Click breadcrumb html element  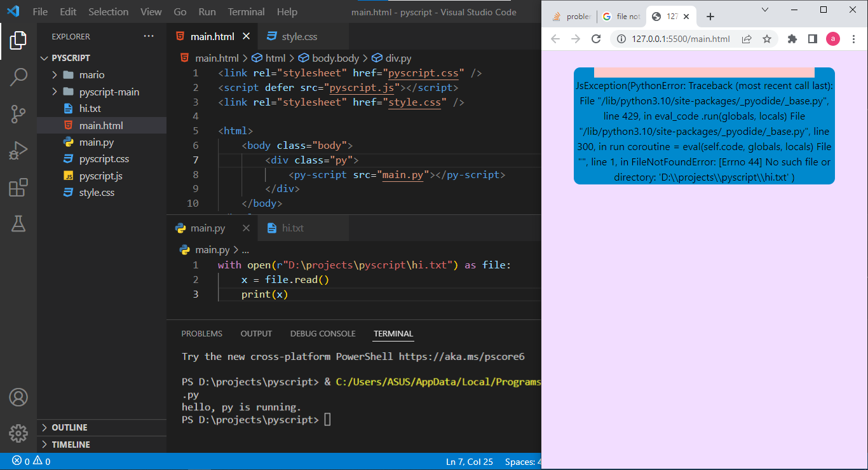269,58
